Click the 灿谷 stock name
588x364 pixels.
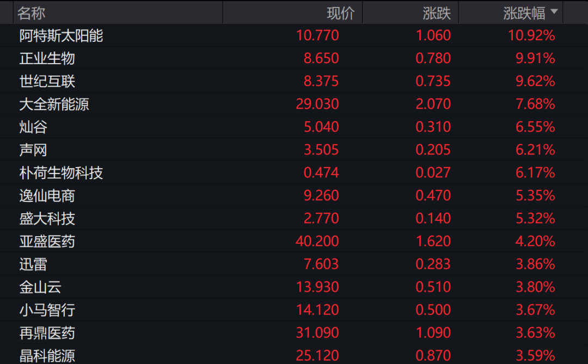[33, 127]
